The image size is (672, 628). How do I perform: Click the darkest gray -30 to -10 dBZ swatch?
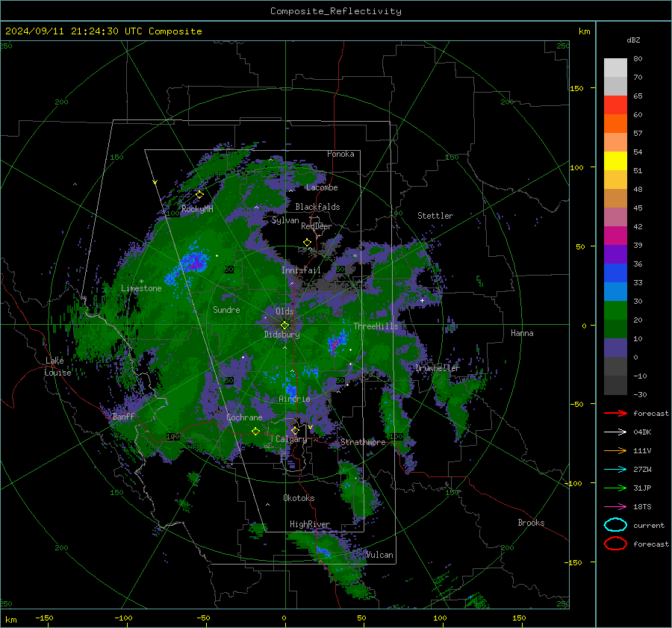coord(615,385)
